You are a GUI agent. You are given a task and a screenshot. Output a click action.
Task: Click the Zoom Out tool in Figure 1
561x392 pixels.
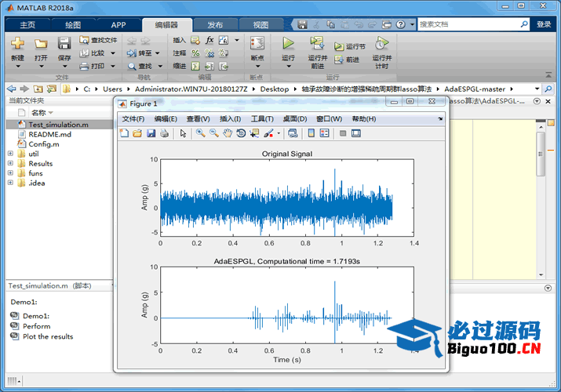point(214,133)
